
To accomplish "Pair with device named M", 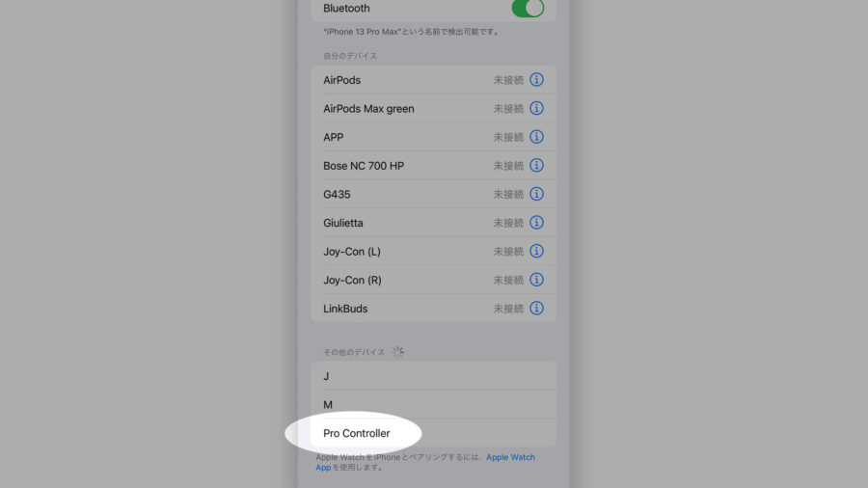I will 433,404.
